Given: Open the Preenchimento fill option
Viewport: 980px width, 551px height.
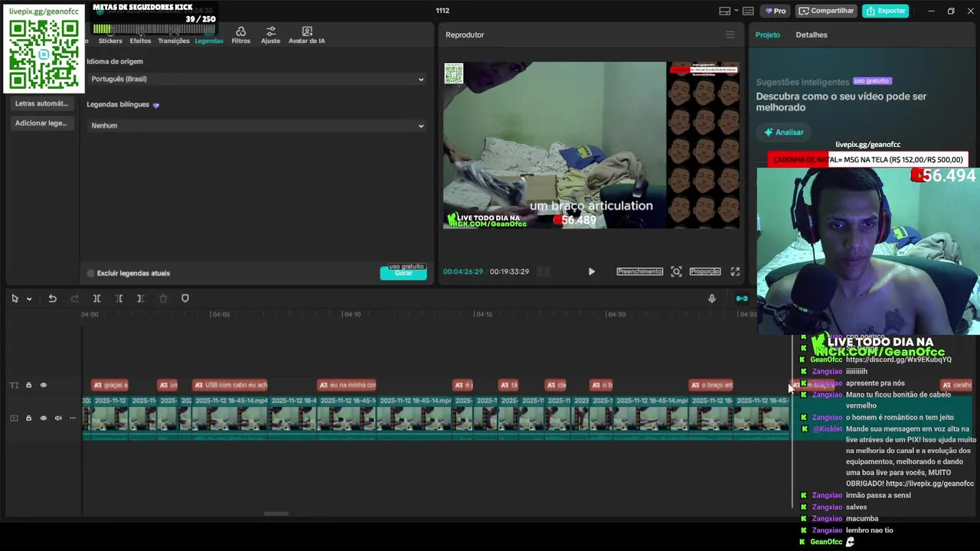Looking at the screenshot, I should click(x=639, y=272).
